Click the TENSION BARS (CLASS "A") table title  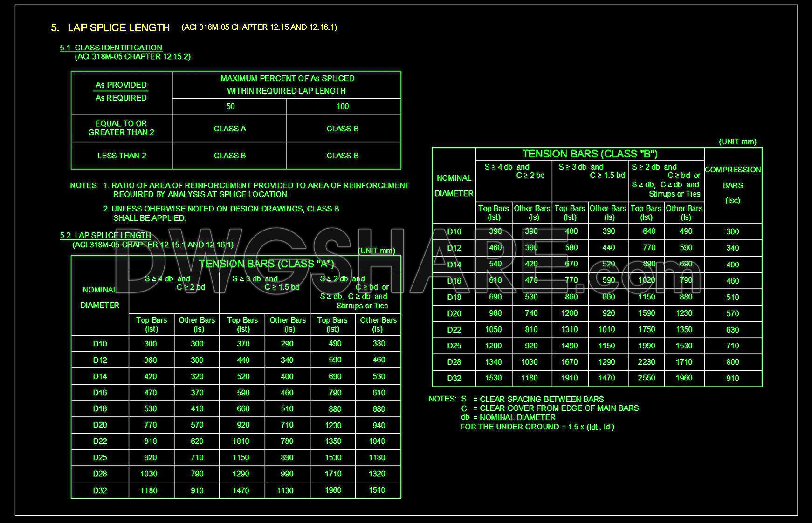pos(266,264)
